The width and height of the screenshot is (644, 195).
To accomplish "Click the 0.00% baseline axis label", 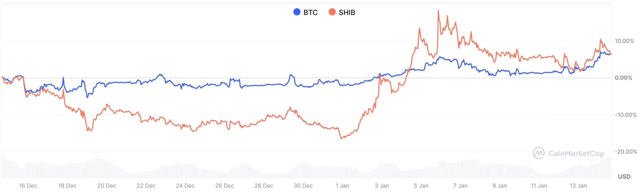I will point(623,78).
